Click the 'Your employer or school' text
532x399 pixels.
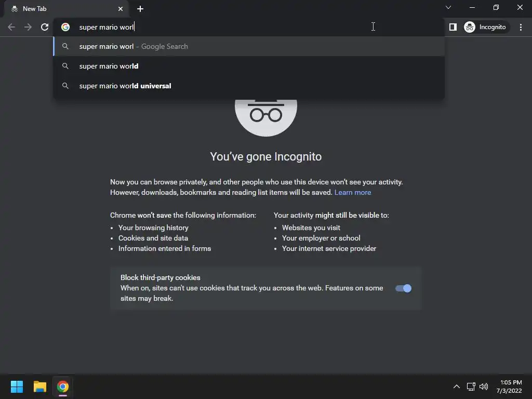click(321, 238)
